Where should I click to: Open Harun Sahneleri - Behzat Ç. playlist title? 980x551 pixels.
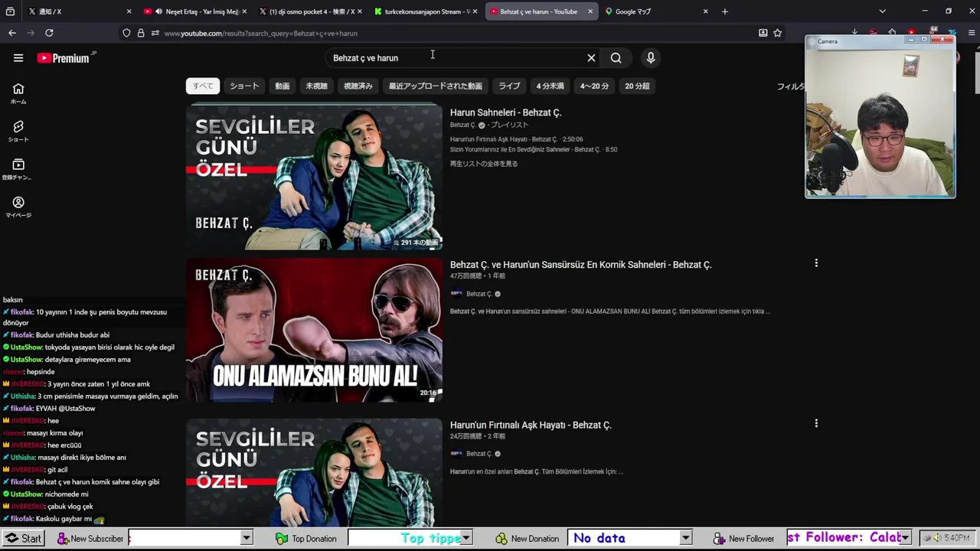coord(505,112)
